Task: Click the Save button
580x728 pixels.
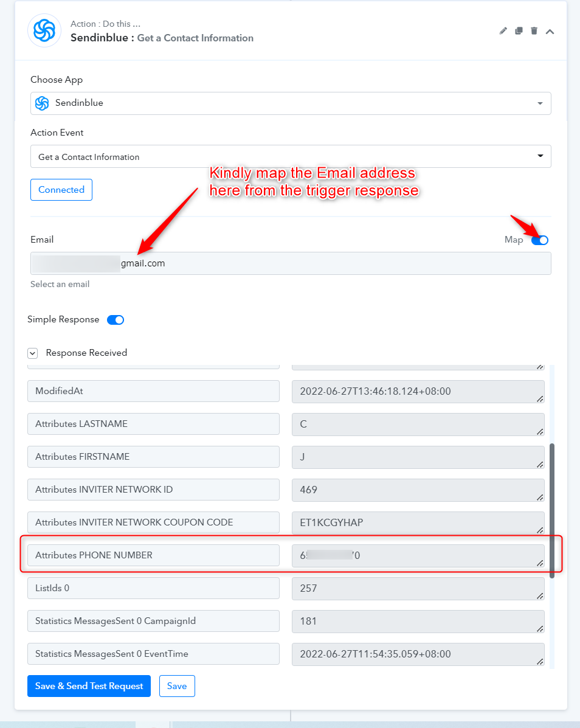Action: [x=177, y=686]
